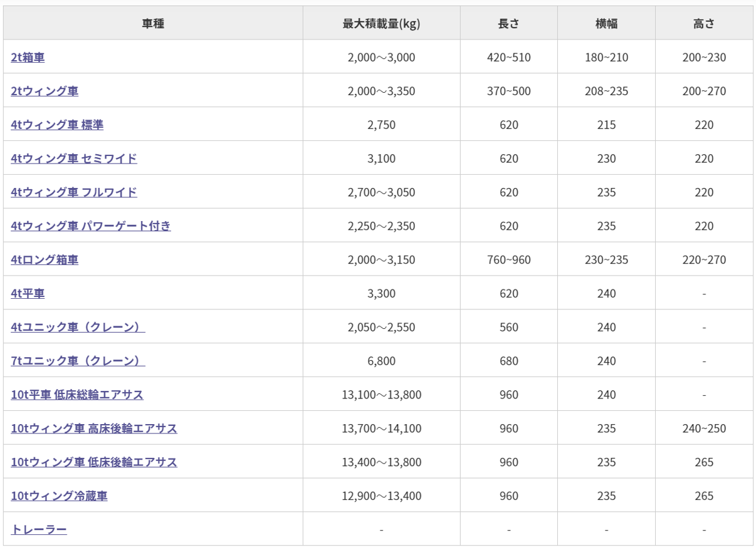Click the 200~230 height value
756x550 pixels.
coord(704,58)
